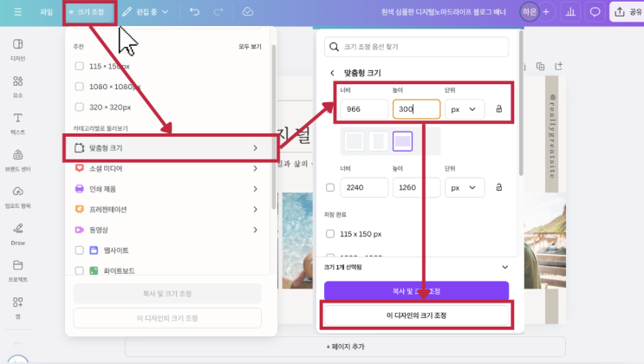
Task: Open the 업로드 항목 uploads panel
Action: coord(17,198)
